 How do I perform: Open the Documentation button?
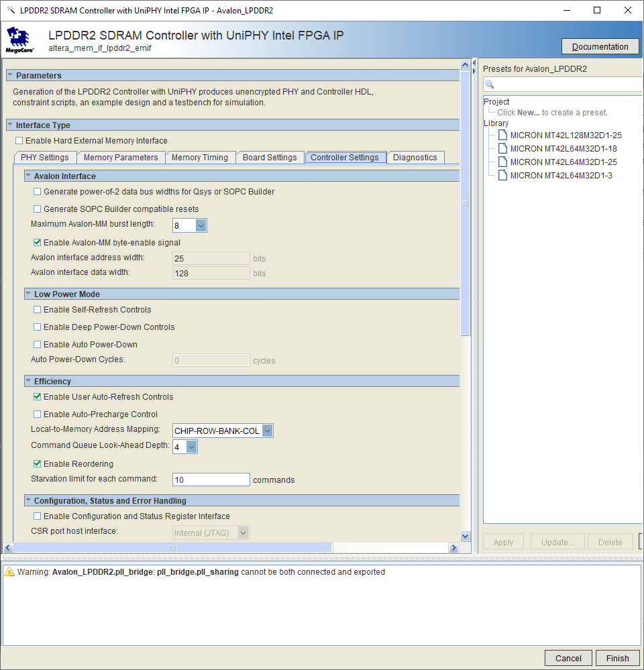600,46
